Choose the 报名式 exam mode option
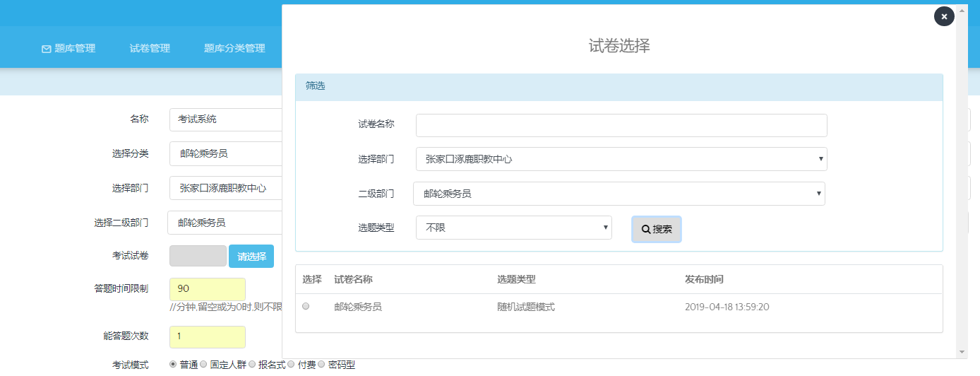The image size is (980, 376). [252, 365]
